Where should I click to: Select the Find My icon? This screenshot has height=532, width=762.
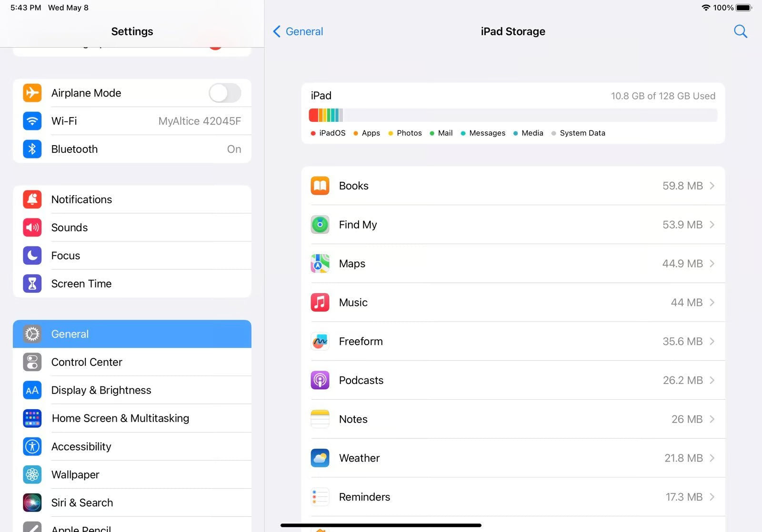pos(320,225)
